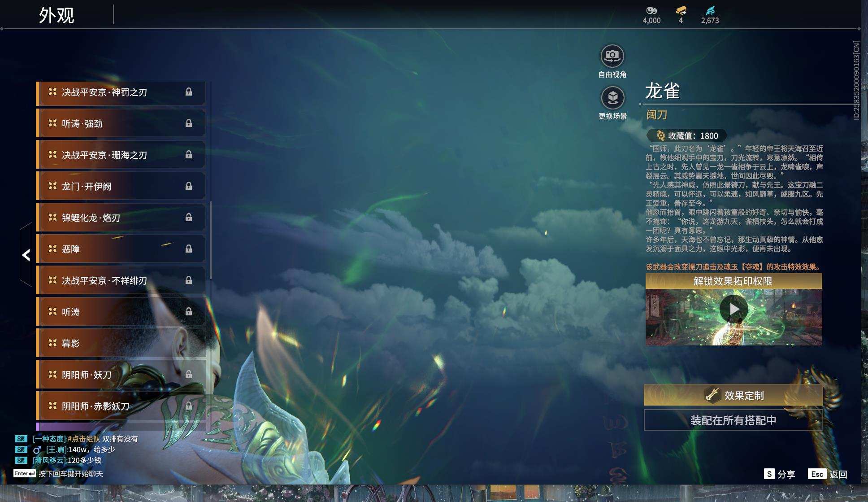This screenshot has width=868, height=502.
Task: Click the 外观 appearance title tab
Action: pyautogui.click(x=56, y=15)
